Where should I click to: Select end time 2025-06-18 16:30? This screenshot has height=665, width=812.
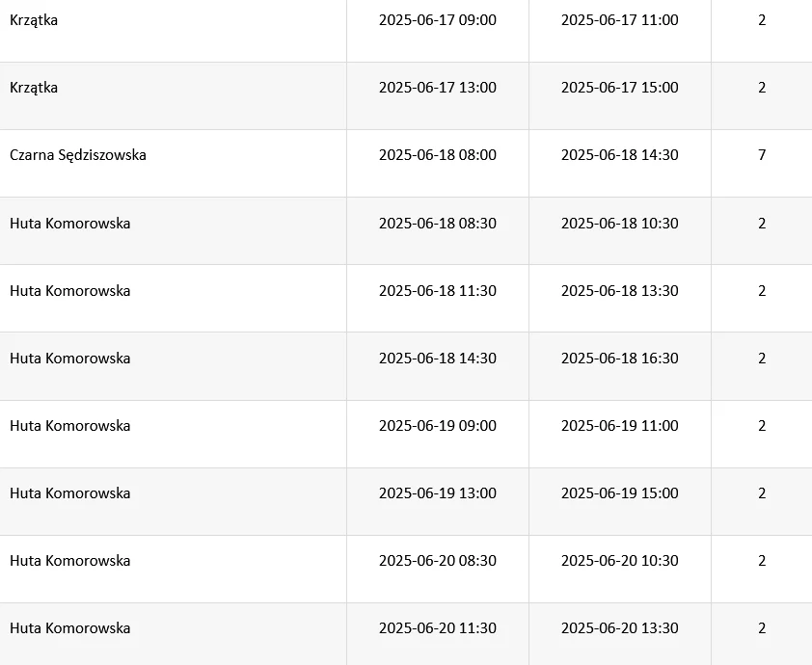(620, 359)
